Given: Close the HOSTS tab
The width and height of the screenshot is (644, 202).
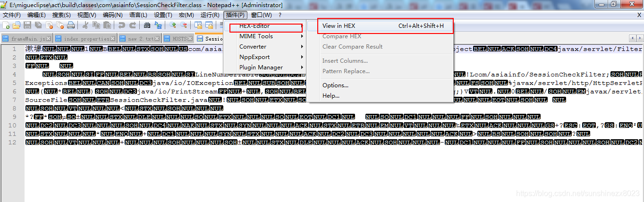Looking at the screenshot, I should tap(190, 39).
